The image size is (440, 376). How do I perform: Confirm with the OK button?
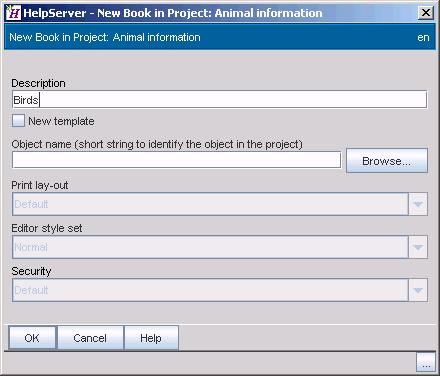point(32,338)
